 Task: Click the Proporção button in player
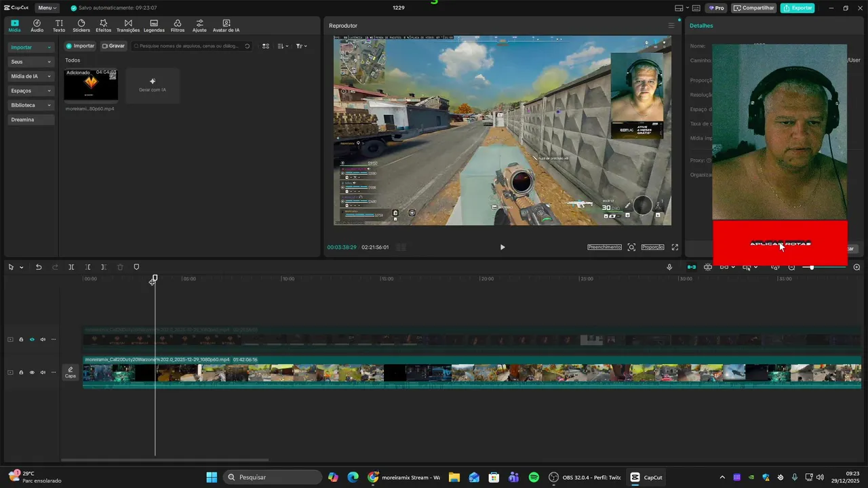[652, 247]
